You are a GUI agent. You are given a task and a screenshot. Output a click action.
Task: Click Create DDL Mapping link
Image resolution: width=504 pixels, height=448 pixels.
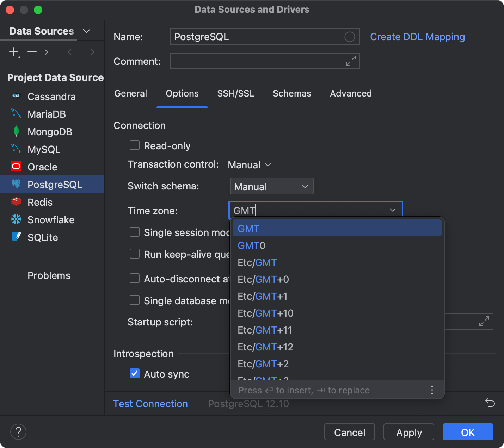[x=417, y=37]
